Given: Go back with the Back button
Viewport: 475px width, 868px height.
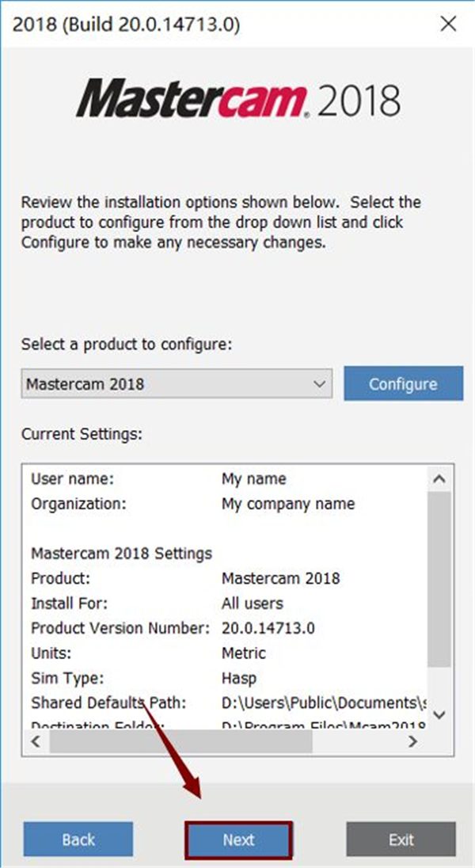Looking at the screenshot, I should (78, 839).
